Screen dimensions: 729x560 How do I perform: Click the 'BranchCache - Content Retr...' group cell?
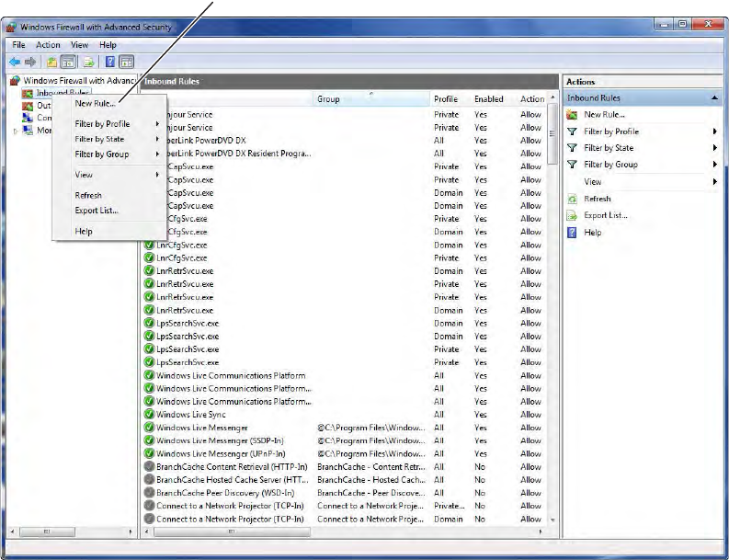[x=371, y=466]
